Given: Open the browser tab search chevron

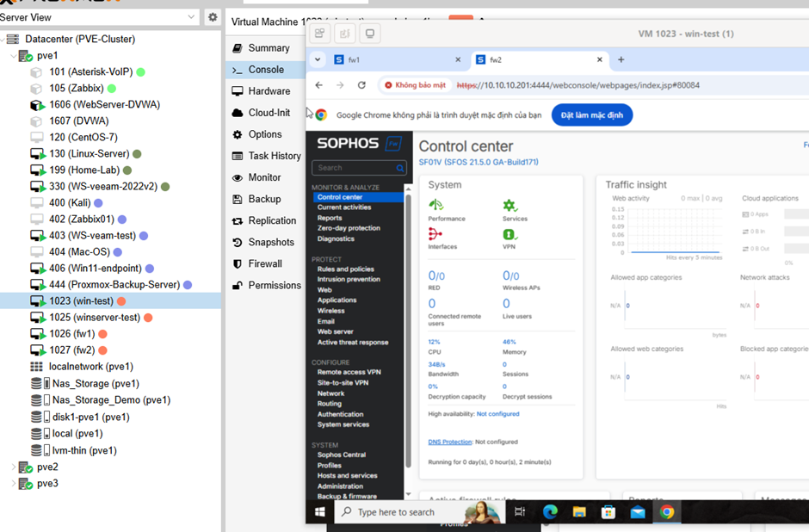Looking at the screenshot, I should [318, 59].
